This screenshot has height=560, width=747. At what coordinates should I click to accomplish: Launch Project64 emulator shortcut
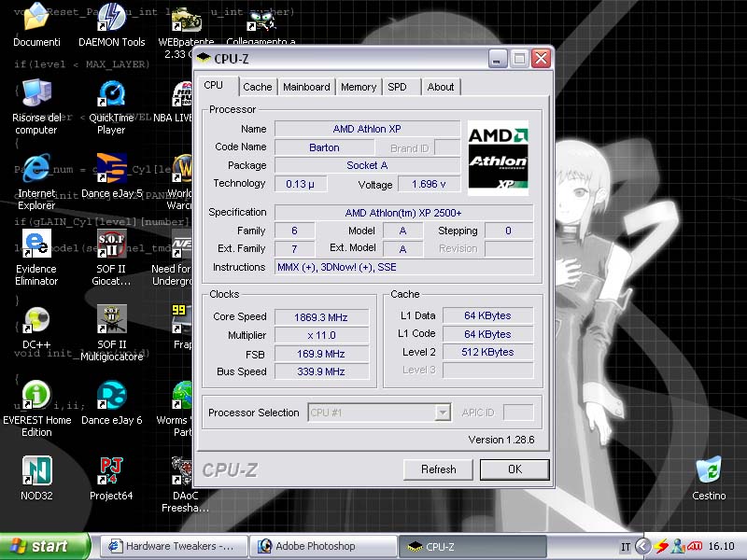(111, 470)
